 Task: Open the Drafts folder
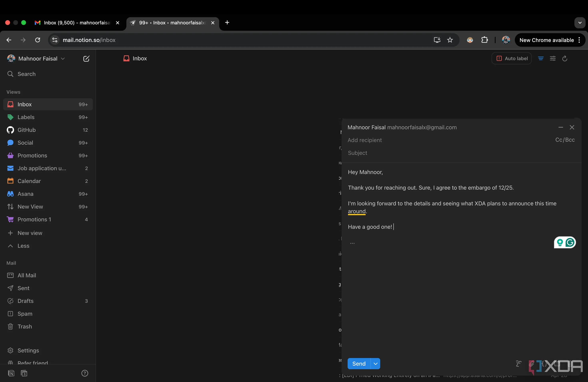[x=48, y=301]
